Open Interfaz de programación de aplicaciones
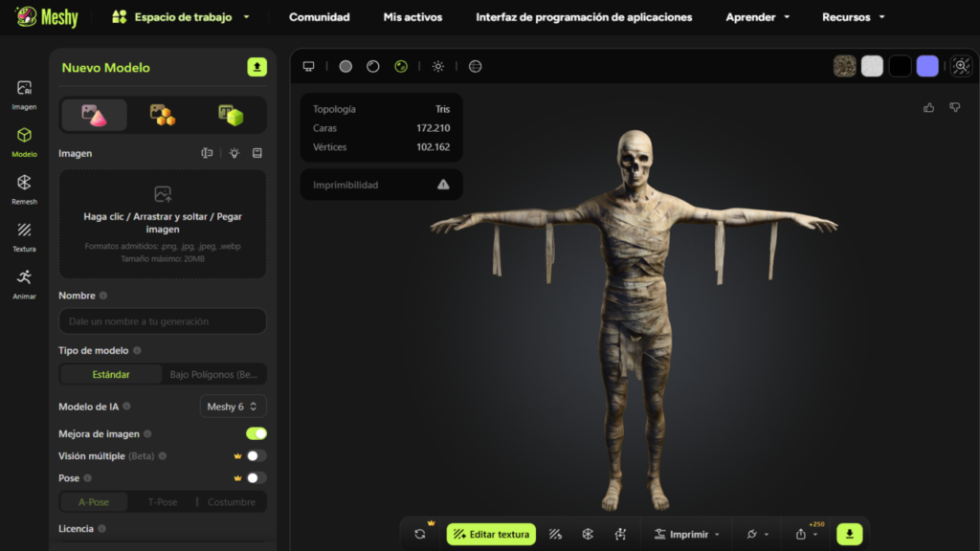The height and width of the screenshot is (551, 980). tap(584, 17)
